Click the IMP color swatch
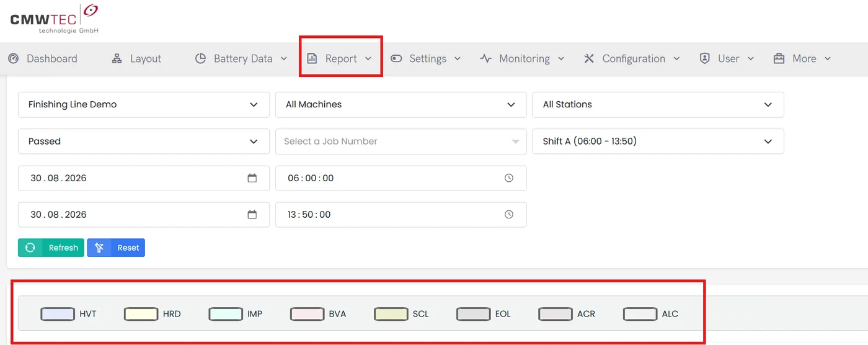Viewport: 868px width, 345px height. click(226, 314)
